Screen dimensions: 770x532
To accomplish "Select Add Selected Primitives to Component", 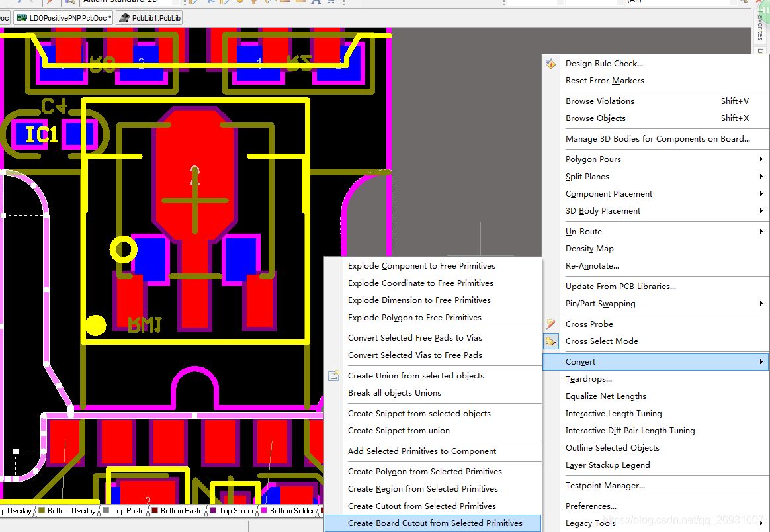I will (433, 451).
